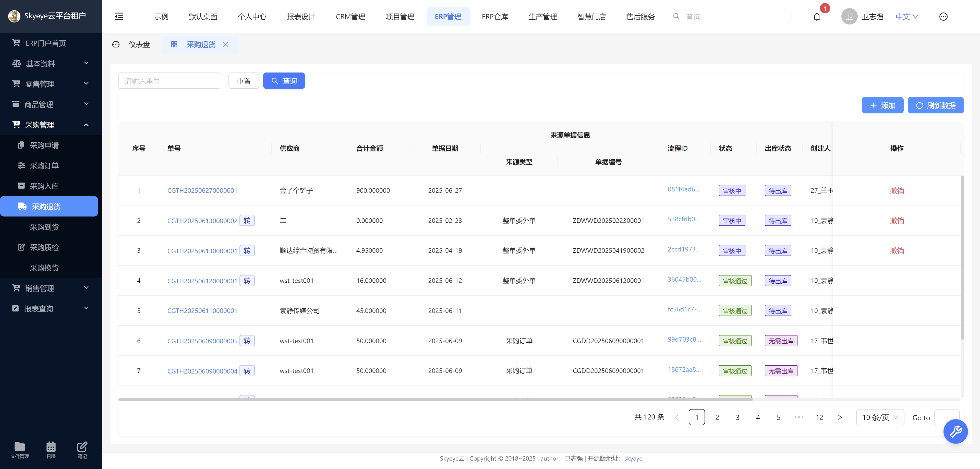
Task: Open the skyeye open-source link in footer
Action: tap(633, 458)
